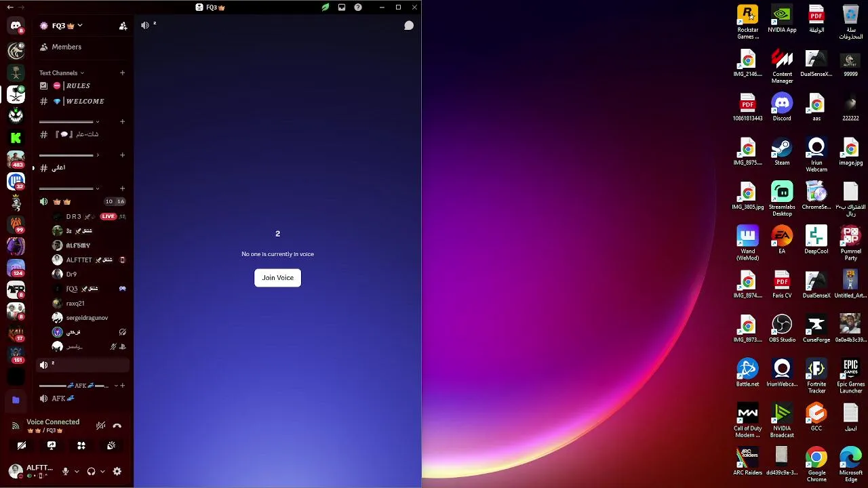Select user FQ3 in voice channel list

point(90,289)
